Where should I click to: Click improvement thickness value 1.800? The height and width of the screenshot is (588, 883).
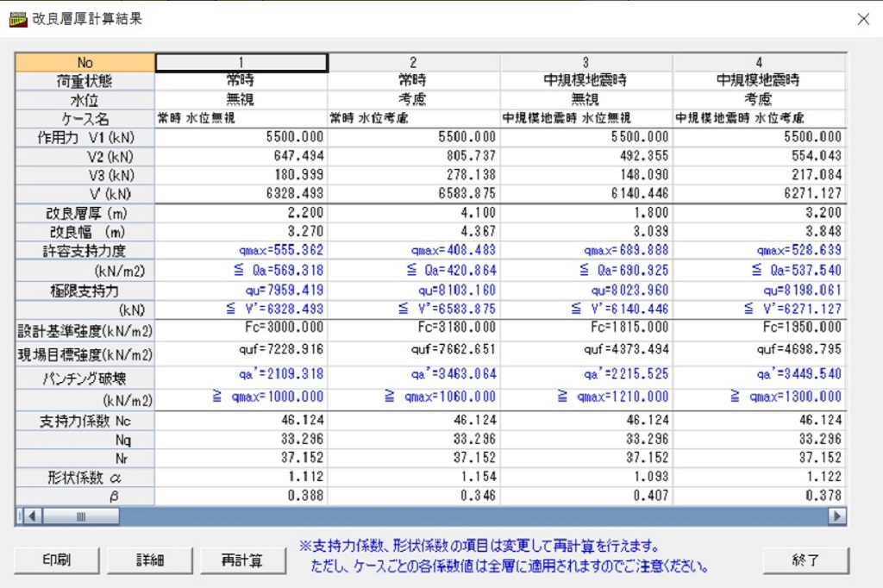point(586,213)
